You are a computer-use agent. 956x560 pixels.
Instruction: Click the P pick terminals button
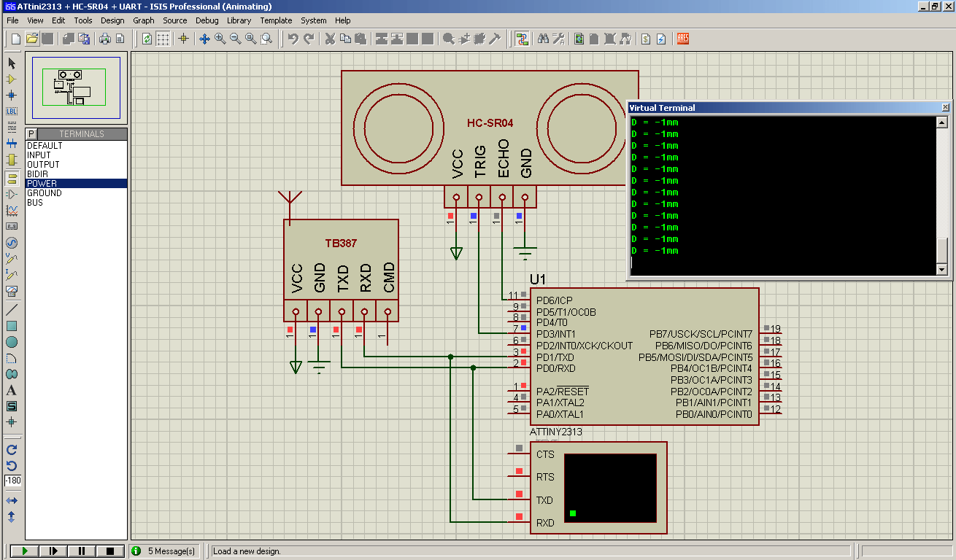(31, 134)
